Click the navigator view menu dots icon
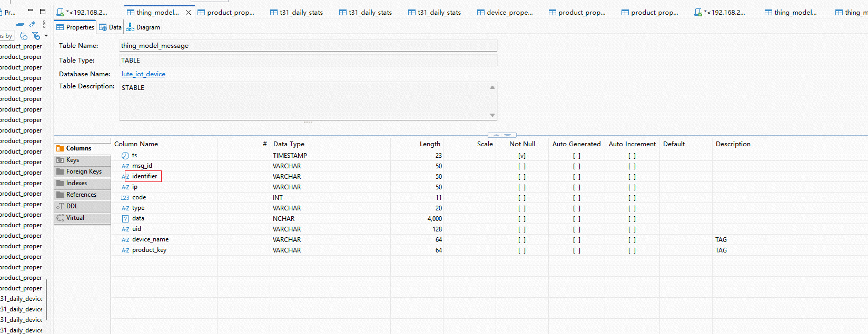868x334 pixels. pyautogui.click(x=44, y=25)
